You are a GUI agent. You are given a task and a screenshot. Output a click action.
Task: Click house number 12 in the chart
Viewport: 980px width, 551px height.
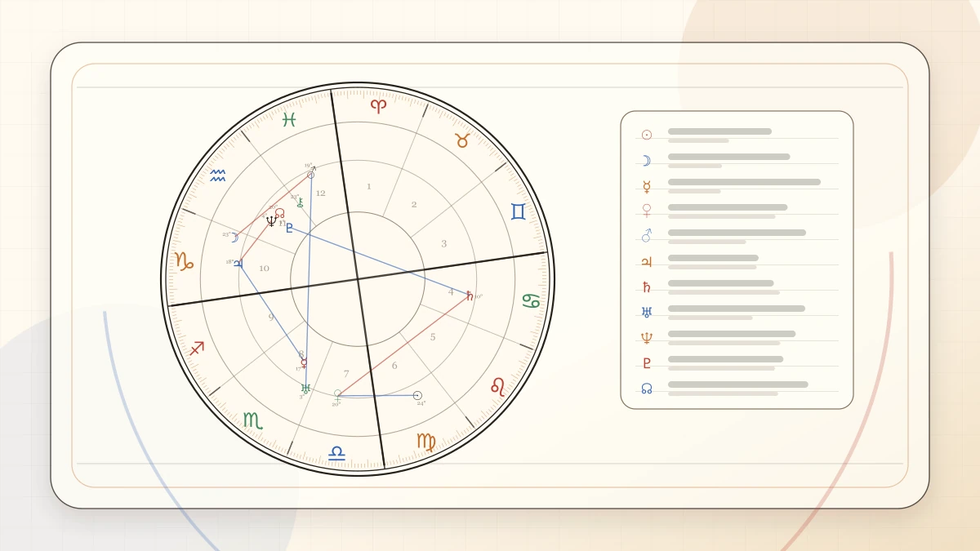coord(320,193)
